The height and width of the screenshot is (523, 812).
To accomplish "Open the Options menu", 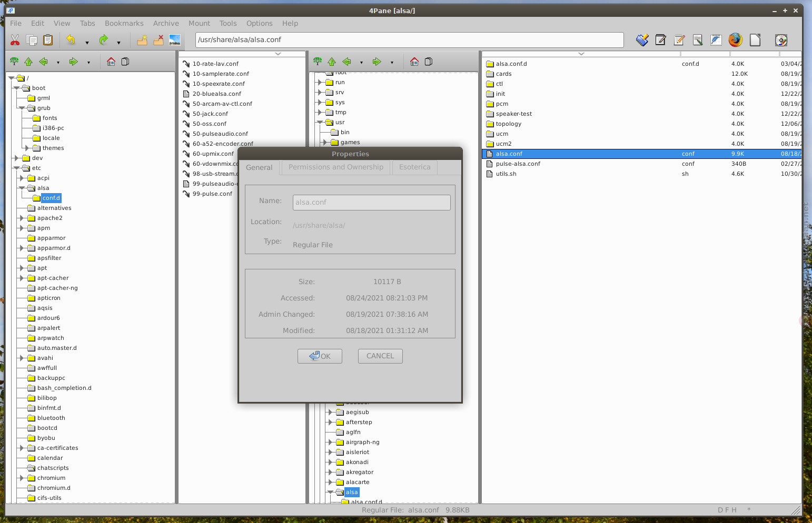I will [260, 23].
